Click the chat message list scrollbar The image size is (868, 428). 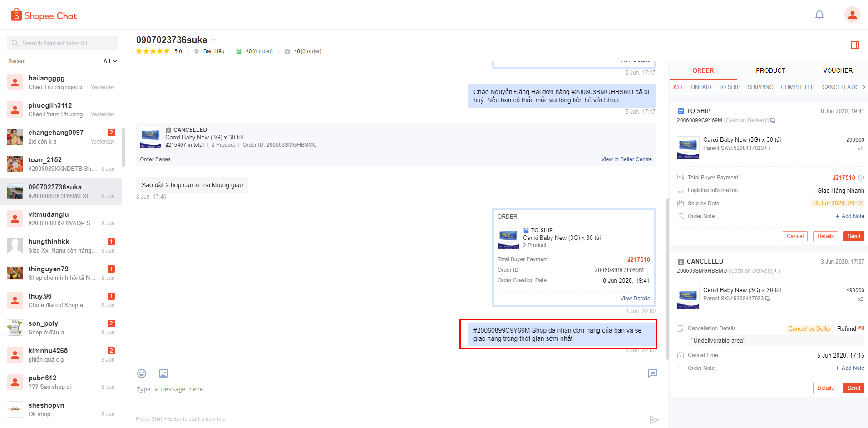click(667, 278)
